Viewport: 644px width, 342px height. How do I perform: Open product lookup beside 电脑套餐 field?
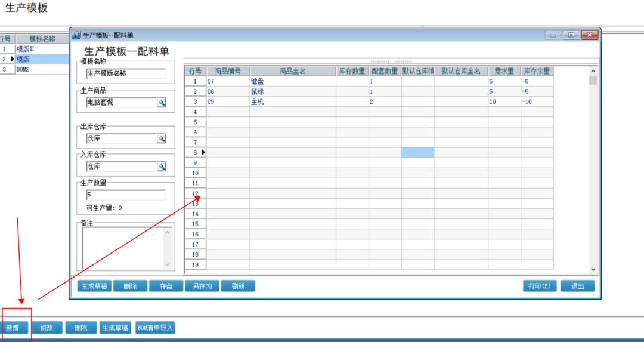click(161, 103)
